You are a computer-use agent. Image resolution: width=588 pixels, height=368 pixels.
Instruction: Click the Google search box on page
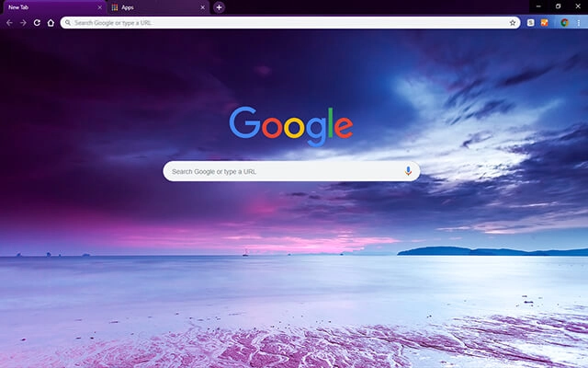[x=285, y=171]
